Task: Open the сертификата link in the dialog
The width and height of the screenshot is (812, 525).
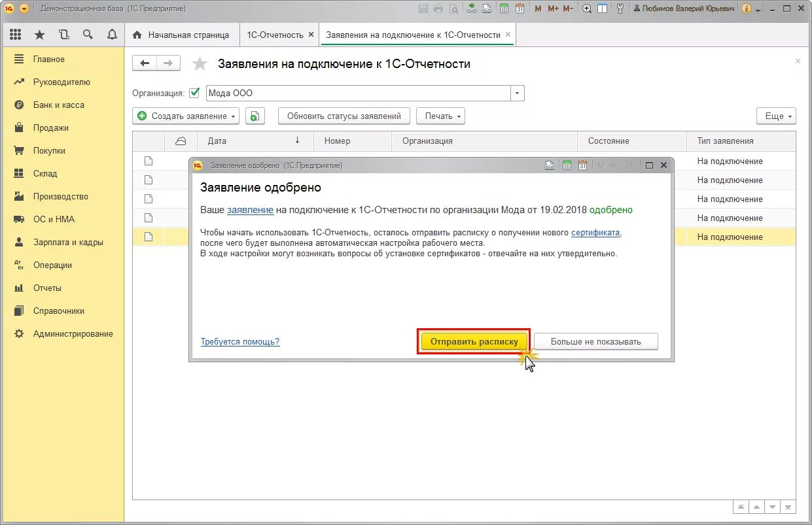Action: tap(595, 232)
